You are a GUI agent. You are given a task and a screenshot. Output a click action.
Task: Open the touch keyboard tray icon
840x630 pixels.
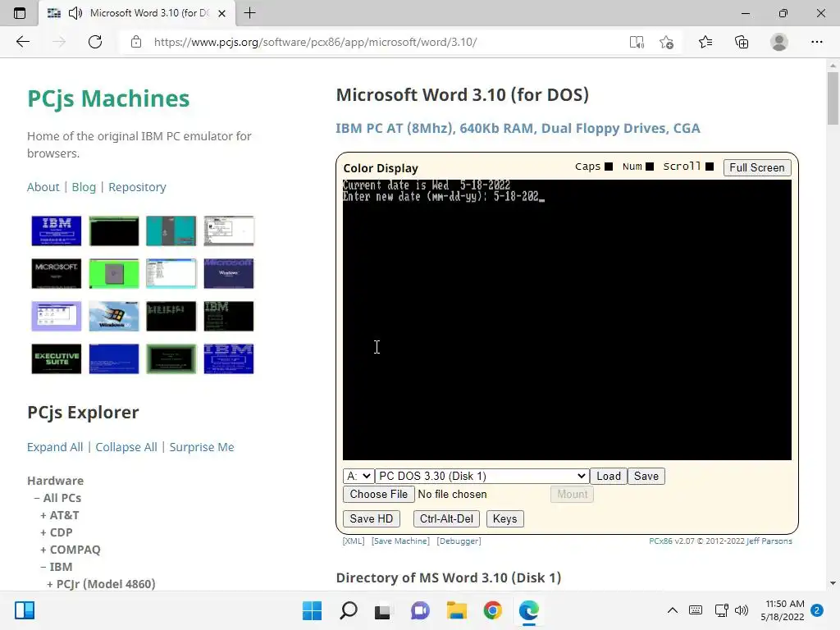[x=696, y=610]
